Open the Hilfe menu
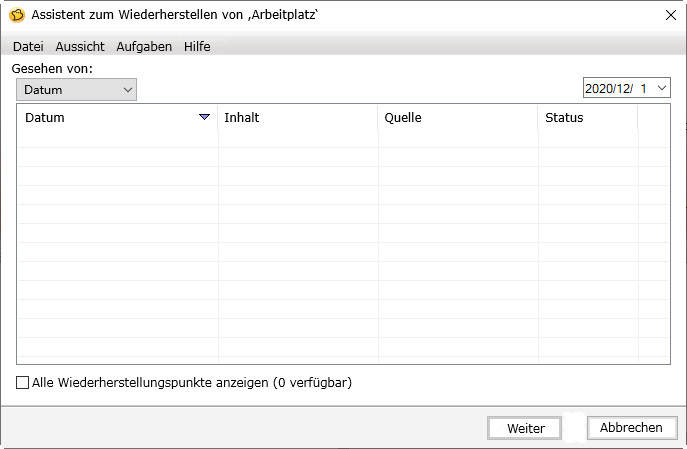687x449 pixels. pyautogui.click(x=197, y=46)
